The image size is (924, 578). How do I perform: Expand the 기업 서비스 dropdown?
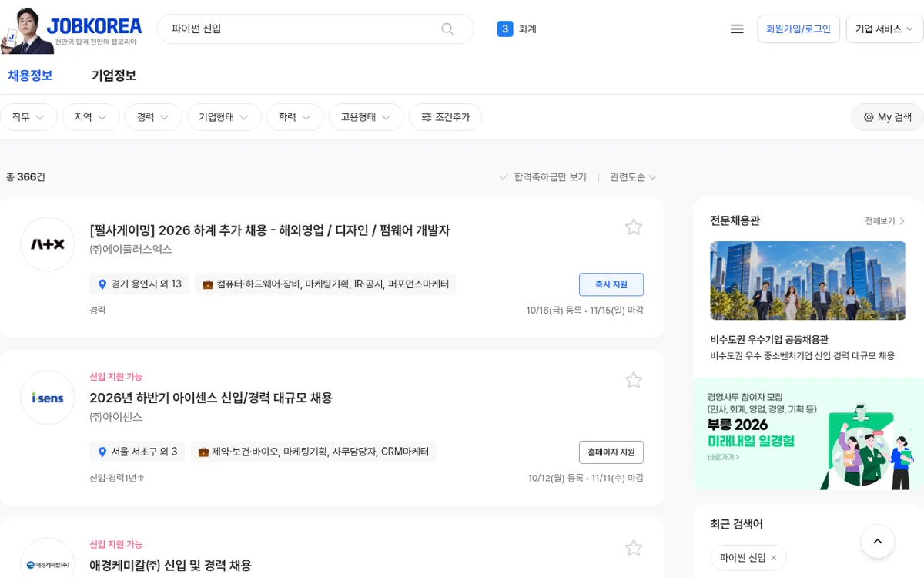click(884, 29)
